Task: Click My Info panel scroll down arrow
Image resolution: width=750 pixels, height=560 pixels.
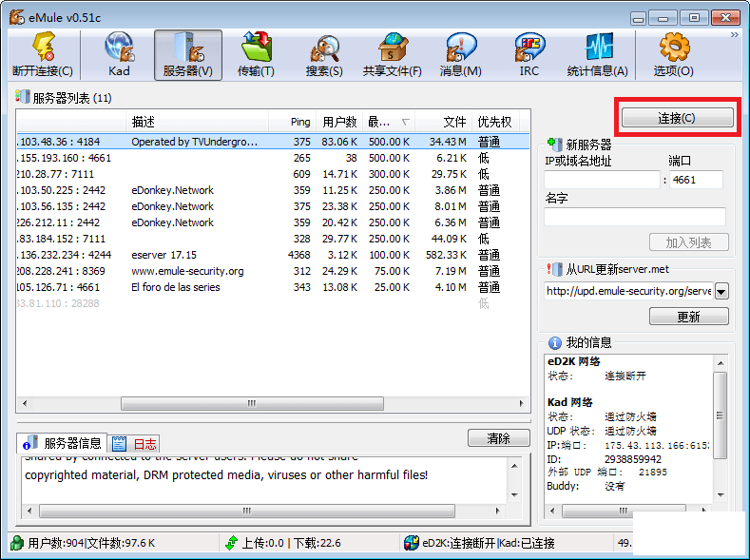Action: [x=721, y=495]
